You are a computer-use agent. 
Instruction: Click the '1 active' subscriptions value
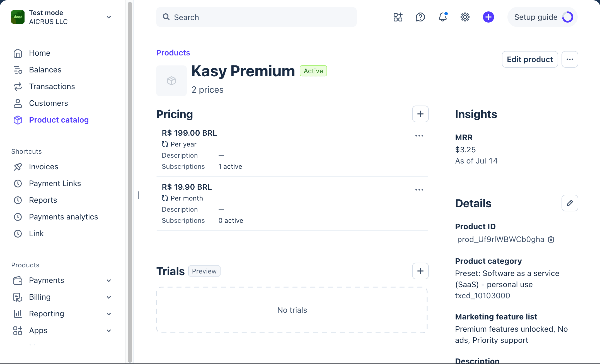coord(230,166)
